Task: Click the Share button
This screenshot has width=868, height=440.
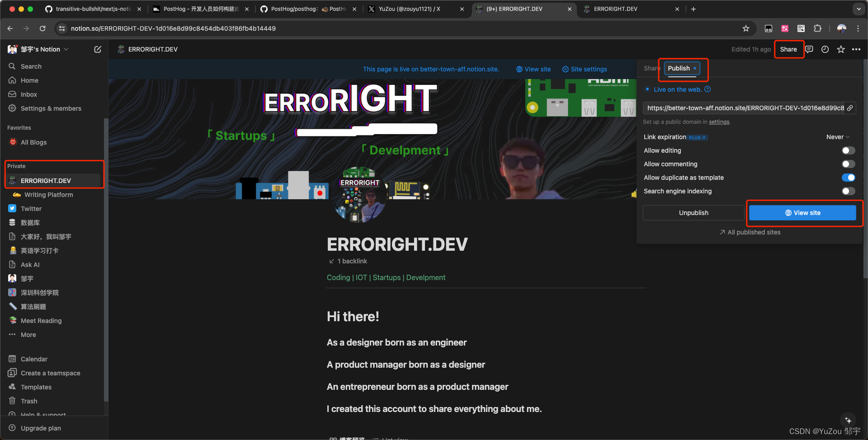Action: tap(789, 49)
